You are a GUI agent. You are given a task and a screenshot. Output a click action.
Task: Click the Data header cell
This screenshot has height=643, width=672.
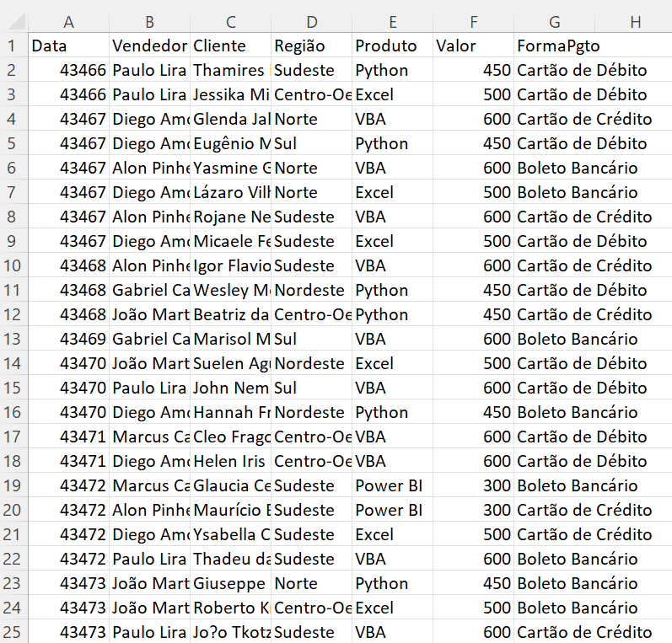[68, 46]
